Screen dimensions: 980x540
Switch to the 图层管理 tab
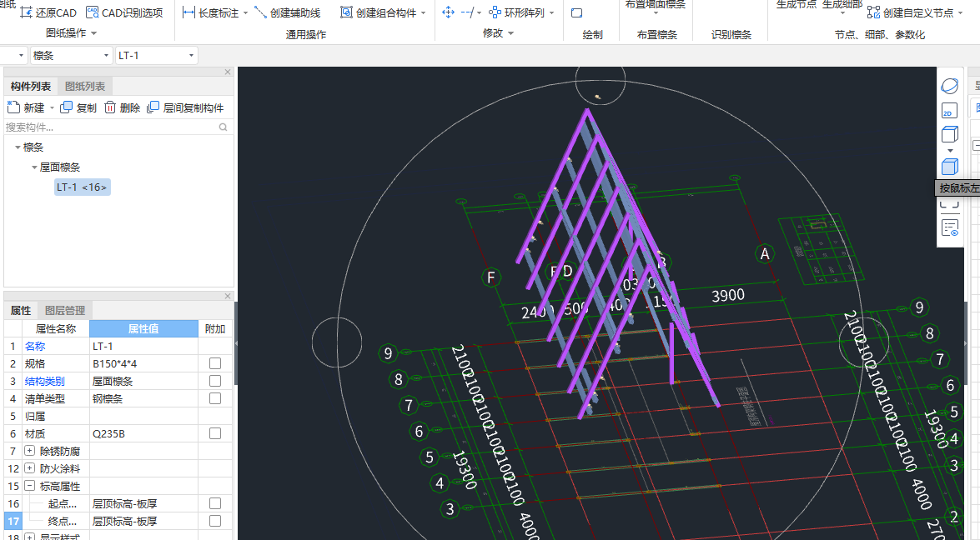65,310
